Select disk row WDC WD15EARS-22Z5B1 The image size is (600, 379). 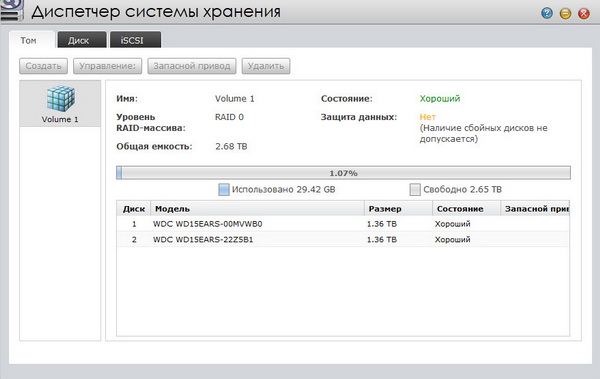pyautogui.click(x=343, y=240)
